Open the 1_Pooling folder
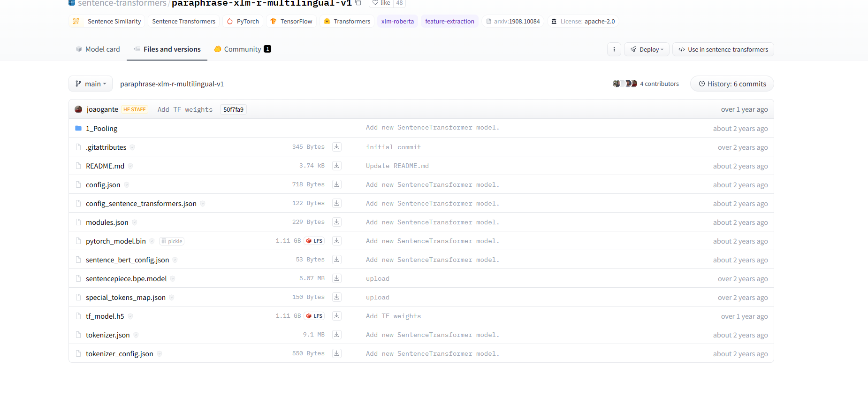 tap(101, 128)
